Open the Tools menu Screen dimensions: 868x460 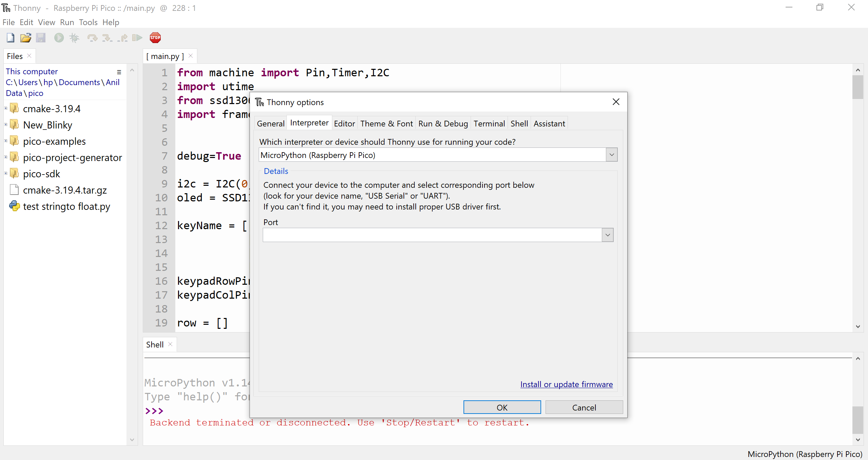pos(88,22)
